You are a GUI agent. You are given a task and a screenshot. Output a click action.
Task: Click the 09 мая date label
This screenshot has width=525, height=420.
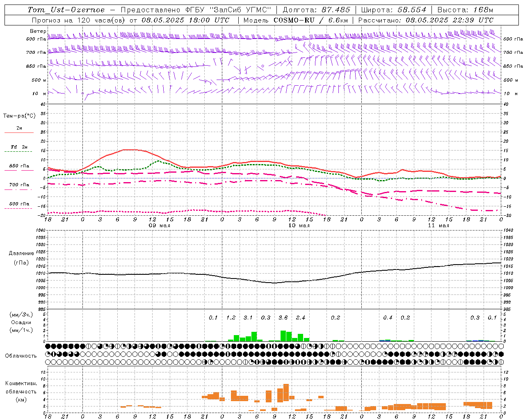click(159, 226)
